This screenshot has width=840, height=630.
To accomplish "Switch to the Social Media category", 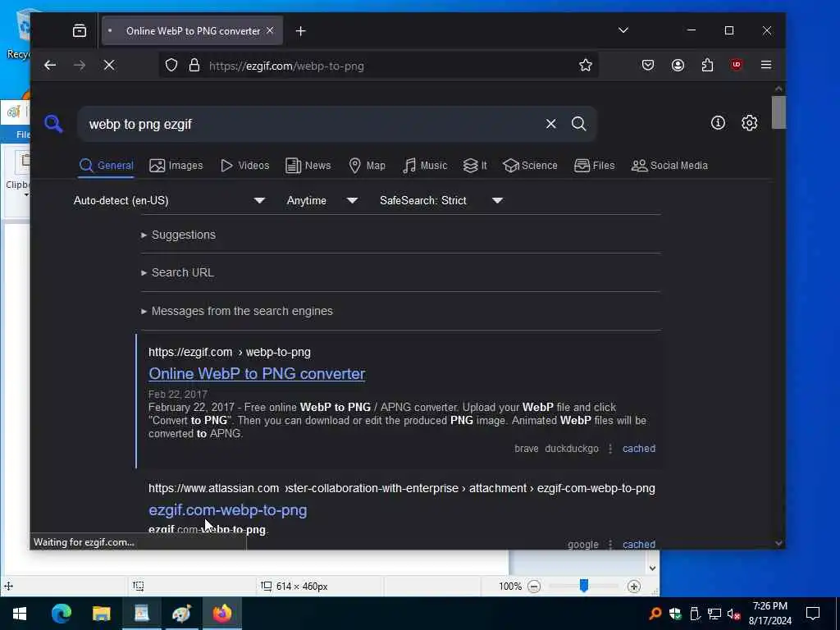I will click(669, 166).
